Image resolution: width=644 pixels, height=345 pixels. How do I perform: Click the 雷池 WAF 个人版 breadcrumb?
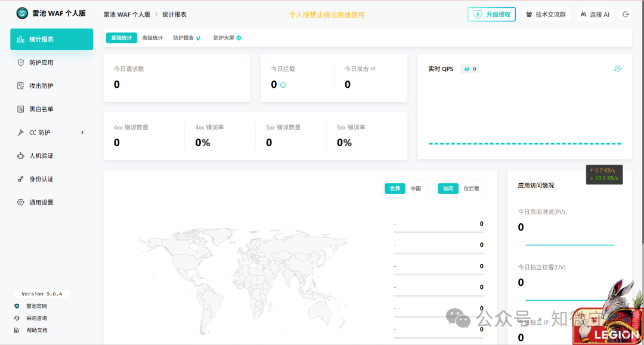pos(127,14)
